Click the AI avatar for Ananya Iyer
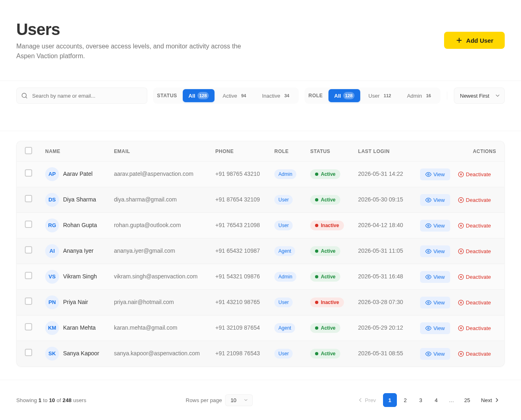 coord(52,251)
